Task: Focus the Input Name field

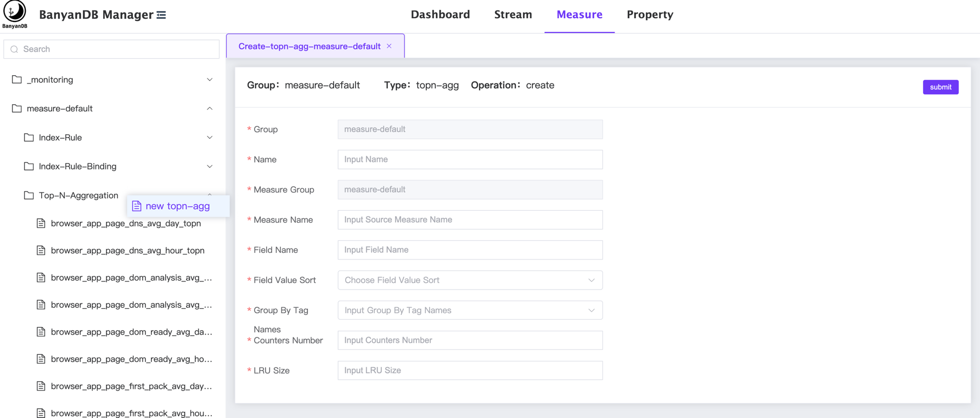Action: (x=470, y=160)
